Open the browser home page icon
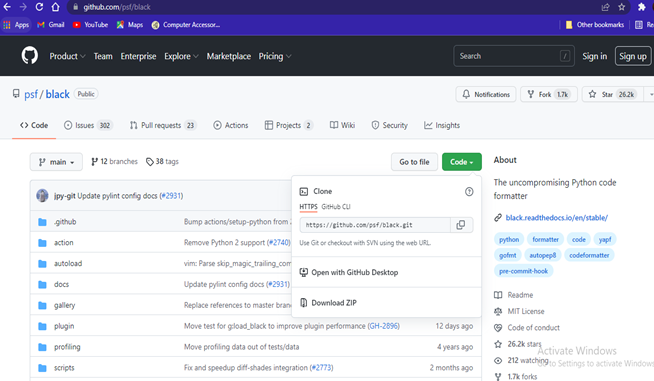654x381 pixels. point(55,7)
